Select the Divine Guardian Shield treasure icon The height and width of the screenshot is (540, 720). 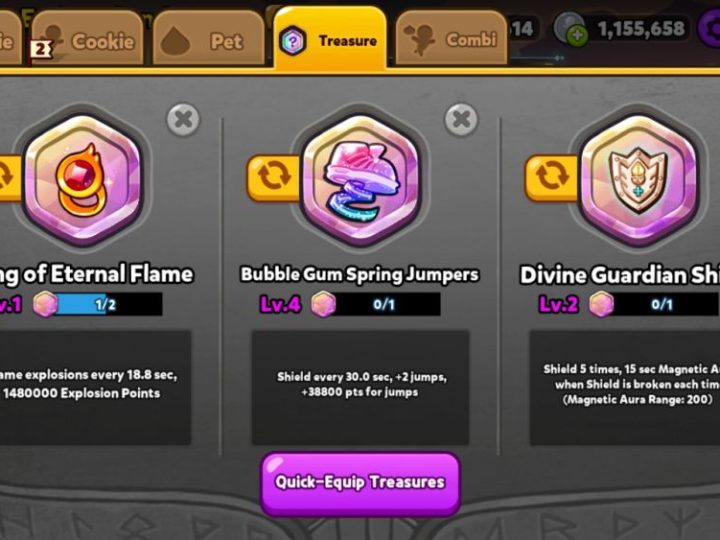coord(638,180)
